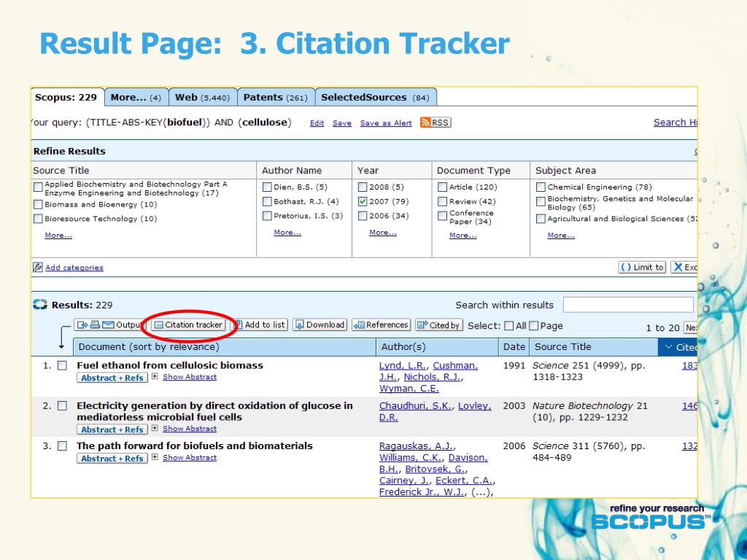The image size is (747, 560).
Task: Open Abstract + Refs for Electricity generation article
Action: 112,429
